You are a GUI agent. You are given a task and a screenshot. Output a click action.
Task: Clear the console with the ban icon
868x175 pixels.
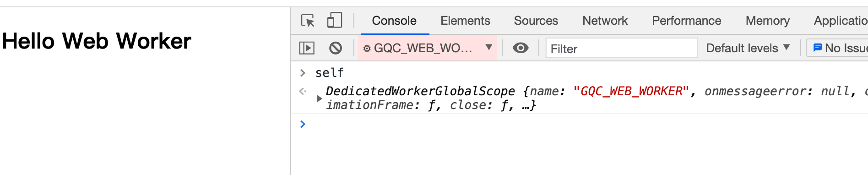[x=336, y=48]
